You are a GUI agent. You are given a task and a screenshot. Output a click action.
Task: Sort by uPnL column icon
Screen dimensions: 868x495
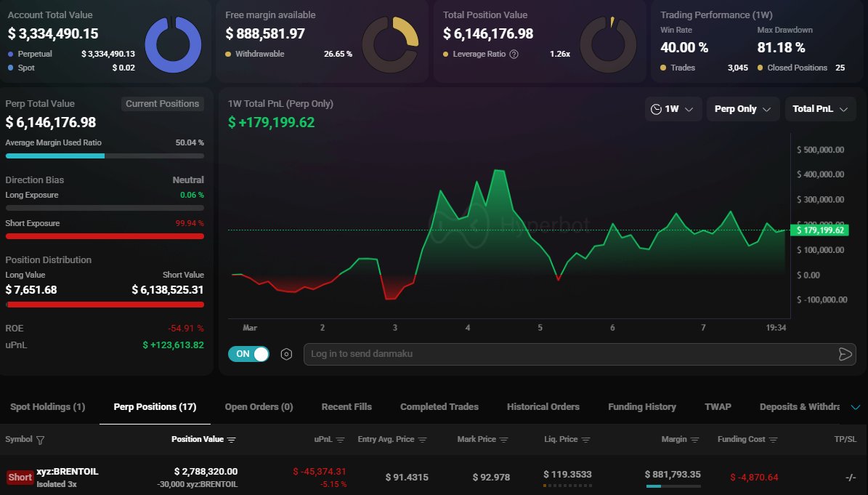point(341,440)
